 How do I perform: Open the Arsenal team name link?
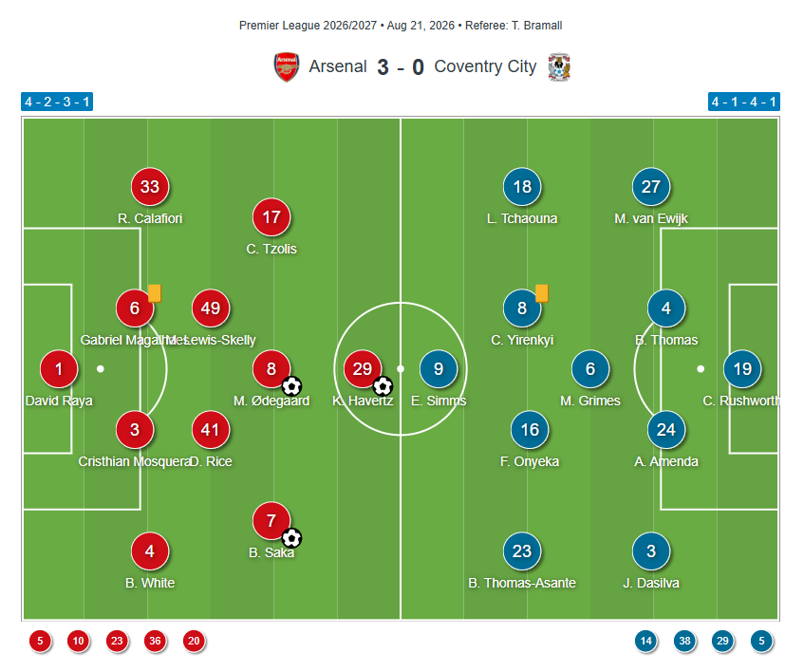338,66
